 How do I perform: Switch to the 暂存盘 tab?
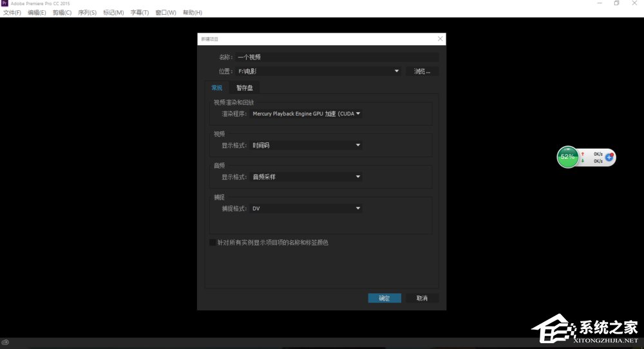(244, 88)
